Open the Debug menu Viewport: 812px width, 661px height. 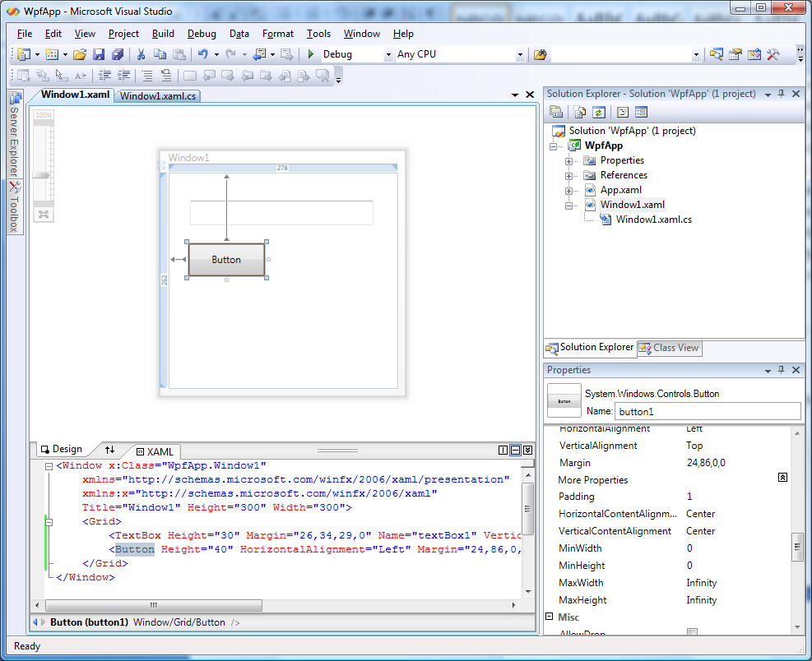(x=202, y=34)
